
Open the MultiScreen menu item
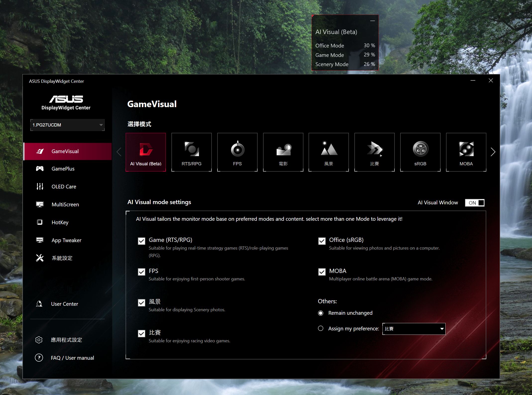tap(68, 205)
